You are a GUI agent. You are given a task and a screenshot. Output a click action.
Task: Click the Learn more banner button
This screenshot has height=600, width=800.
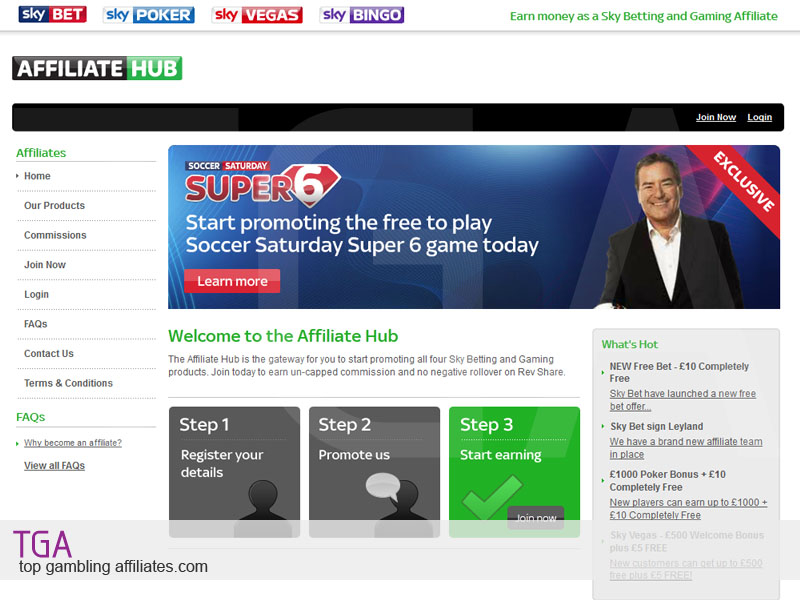pyautogui.click(x=232, y=281)
